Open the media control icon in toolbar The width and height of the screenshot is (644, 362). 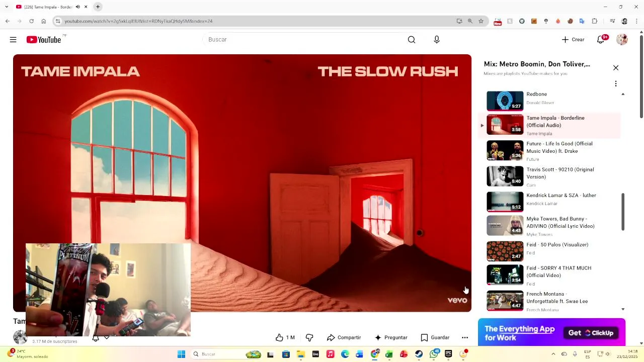tap(612, 21)
